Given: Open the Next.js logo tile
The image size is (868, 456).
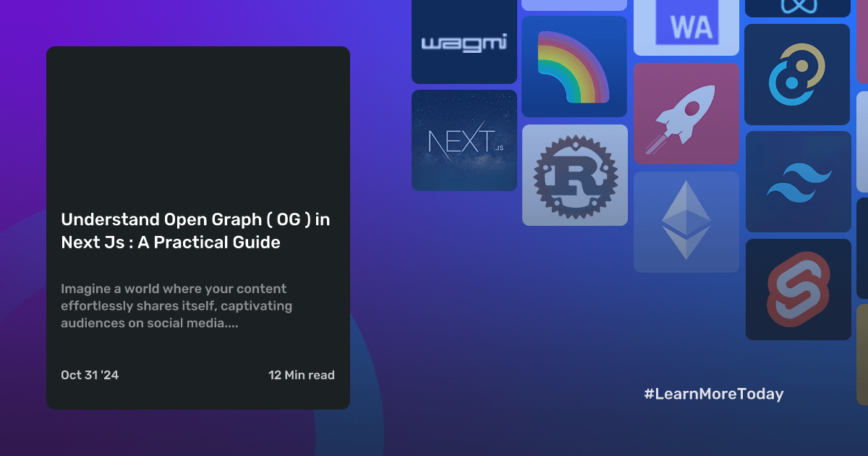Looking at the screenshot, I should [464, 140].
